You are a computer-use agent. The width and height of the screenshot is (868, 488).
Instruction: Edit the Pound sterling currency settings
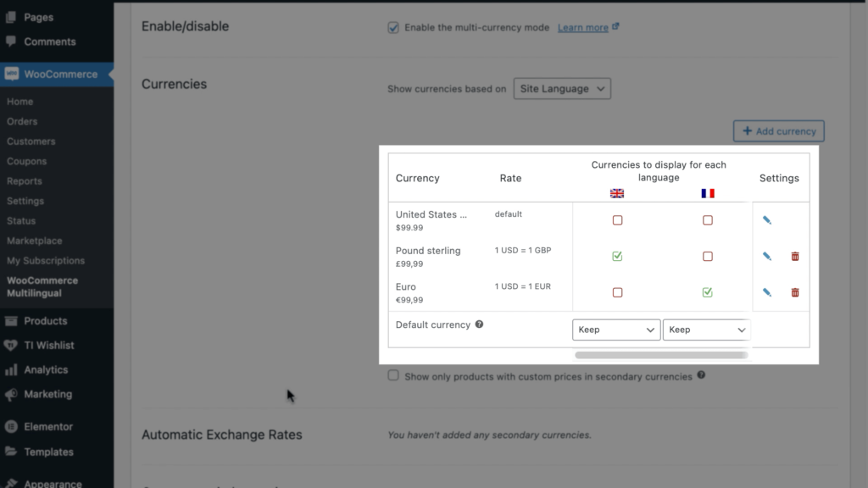(x=766, y=256)
